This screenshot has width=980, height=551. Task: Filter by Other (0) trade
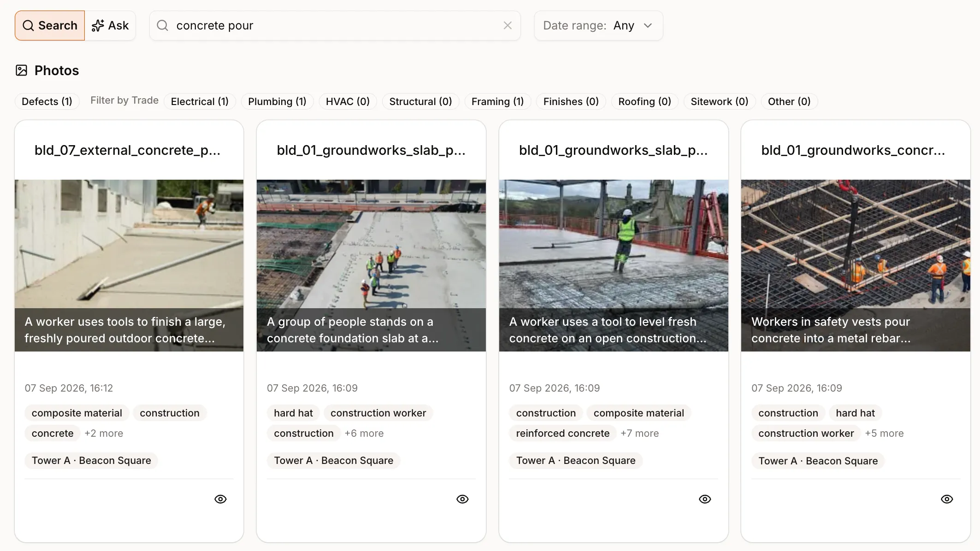coord(789,101)
